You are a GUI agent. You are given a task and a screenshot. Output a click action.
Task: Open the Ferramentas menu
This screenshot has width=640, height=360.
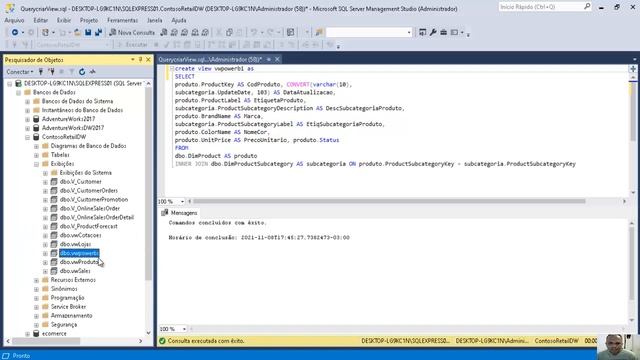(x=122, y=20)
